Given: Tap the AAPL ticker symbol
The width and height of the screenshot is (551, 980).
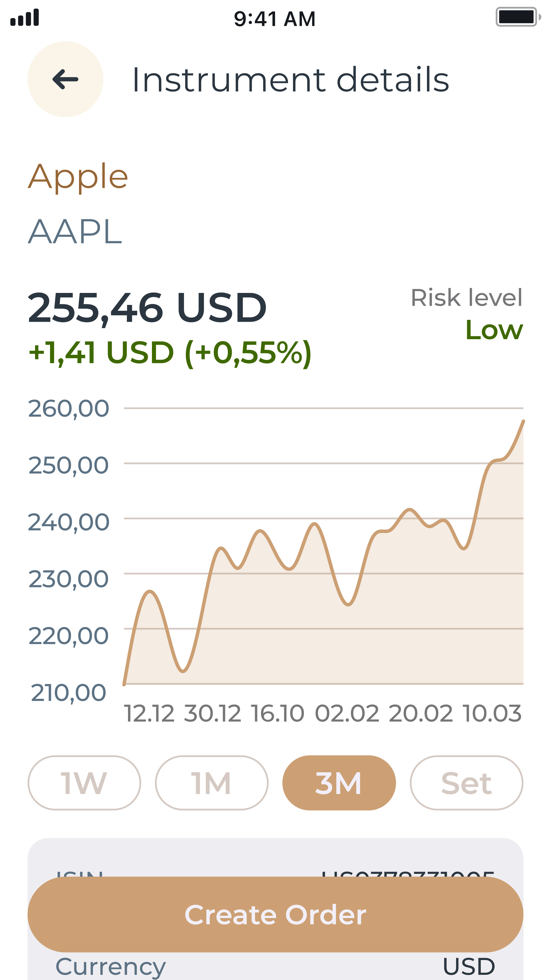Looking at the screenshot, I should coord(75,232).
